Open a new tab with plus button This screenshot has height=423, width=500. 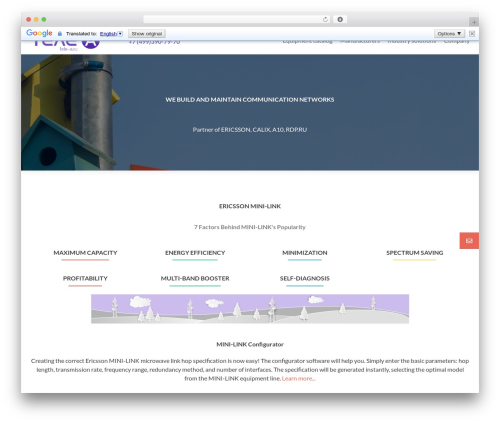click(x=474, y=22)
